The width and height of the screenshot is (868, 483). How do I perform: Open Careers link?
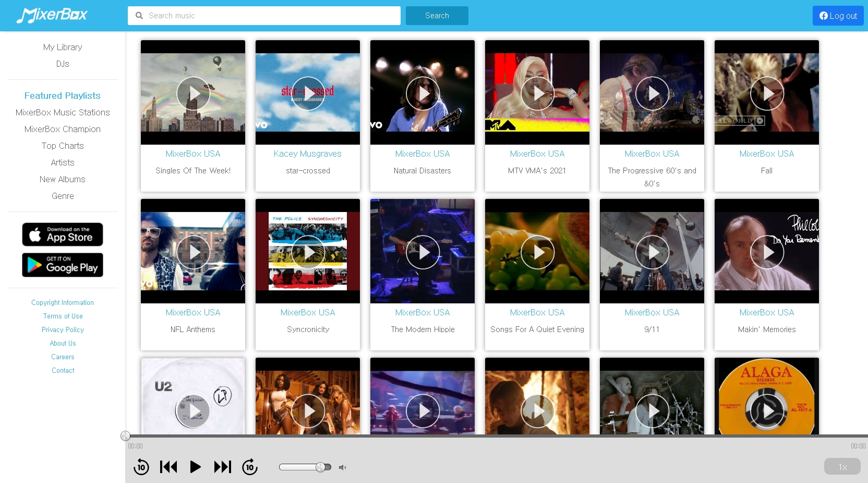point(63,357)
